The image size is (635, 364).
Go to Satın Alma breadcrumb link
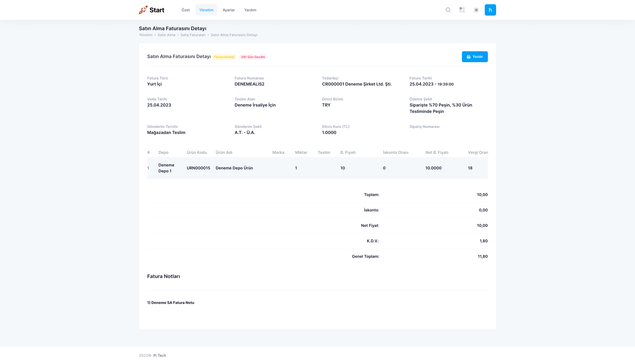point(166,35)
